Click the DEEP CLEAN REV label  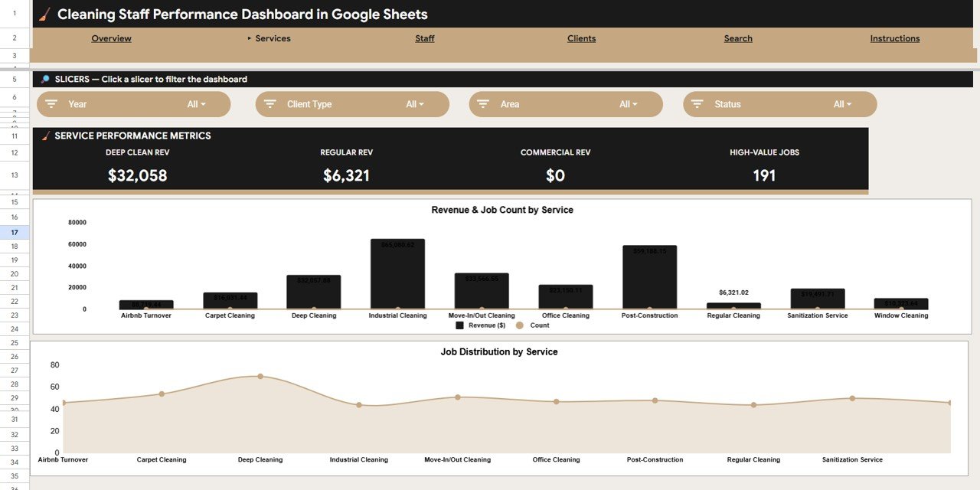pyautogui.click(x=138, y=152)
